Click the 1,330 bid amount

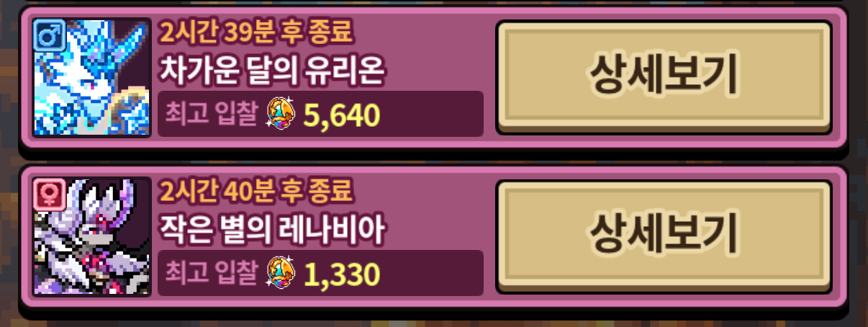341,273
